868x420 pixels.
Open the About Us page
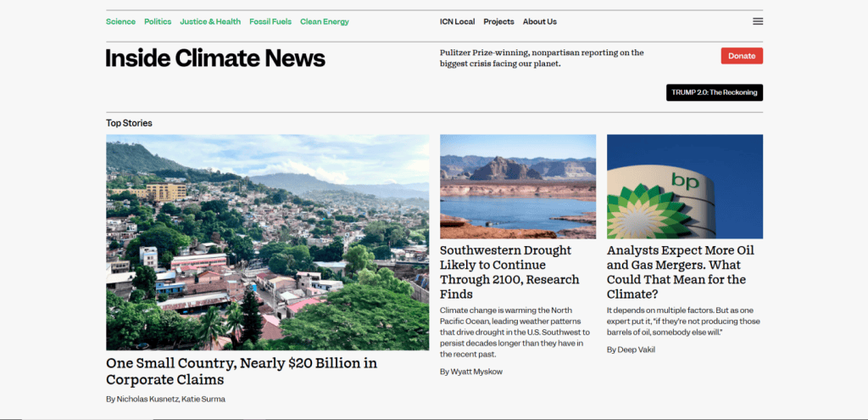(x=540, y=21)
